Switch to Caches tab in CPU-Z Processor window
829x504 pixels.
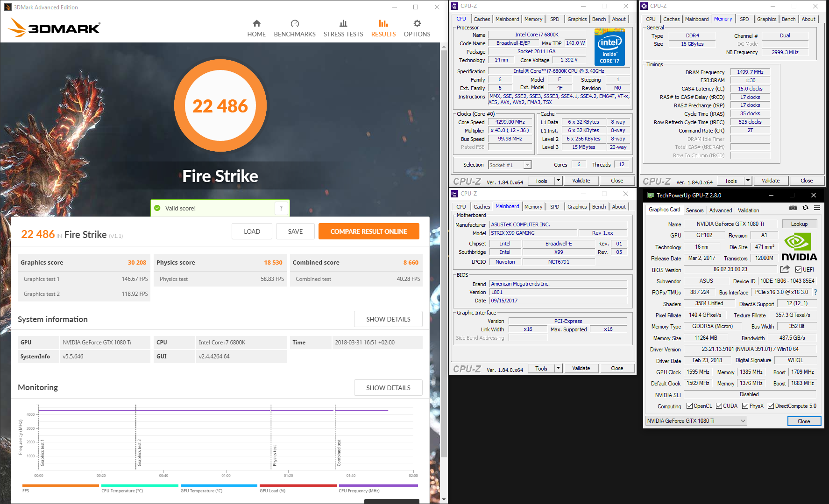482,19
